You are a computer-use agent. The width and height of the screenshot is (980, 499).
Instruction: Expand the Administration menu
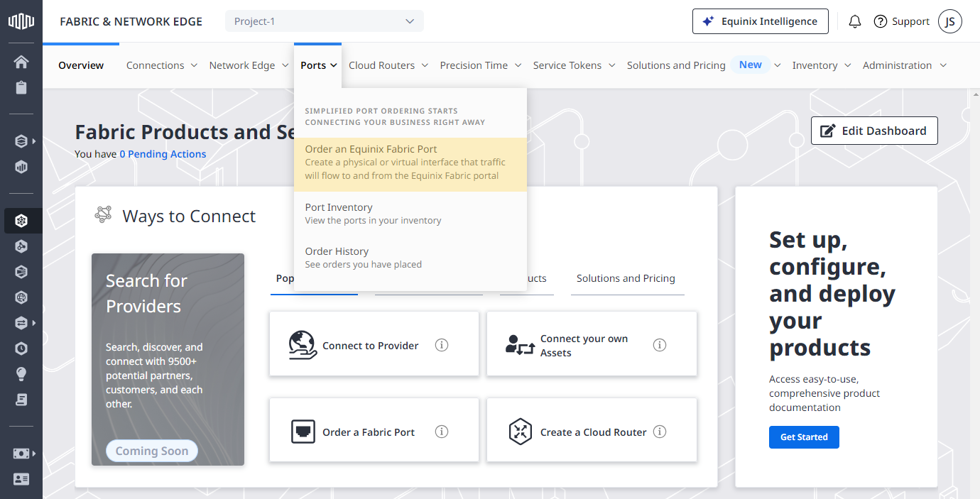(905, 65)
